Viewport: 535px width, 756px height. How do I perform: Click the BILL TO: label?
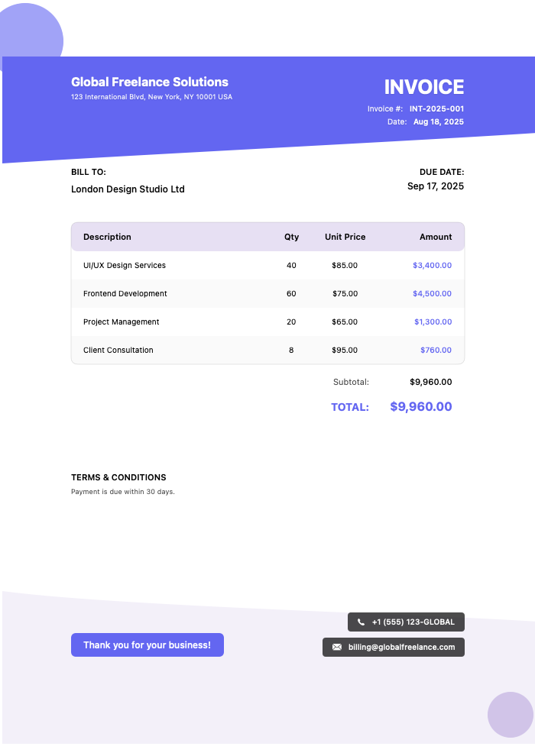(89, 172)
